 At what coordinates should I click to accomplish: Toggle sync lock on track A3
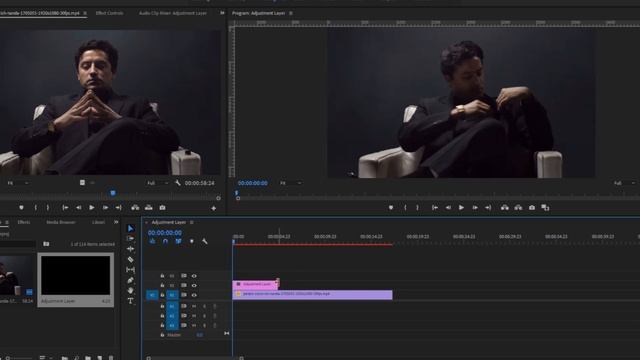184,325
